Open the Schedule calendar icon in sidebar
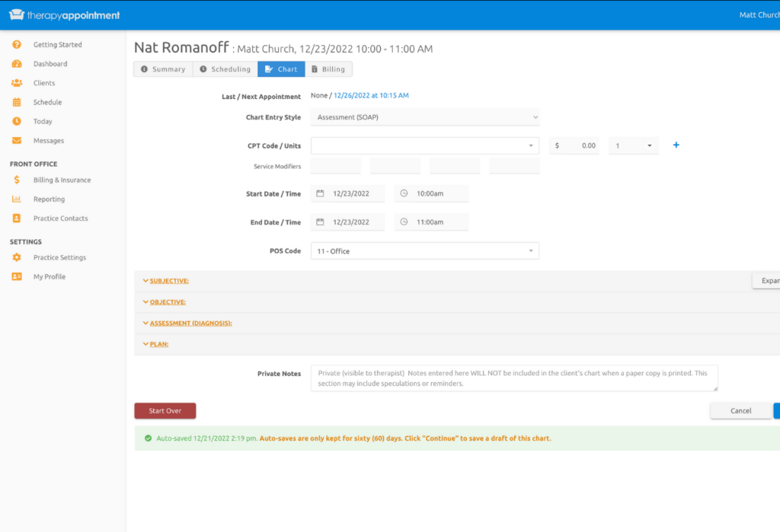This screenshot has width=780, height=532. click(x=17, y=102)
